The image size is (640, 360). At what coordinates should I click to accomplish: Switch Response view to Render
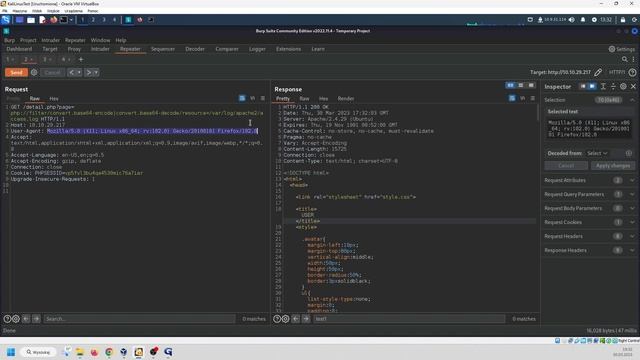coord(346,99)
